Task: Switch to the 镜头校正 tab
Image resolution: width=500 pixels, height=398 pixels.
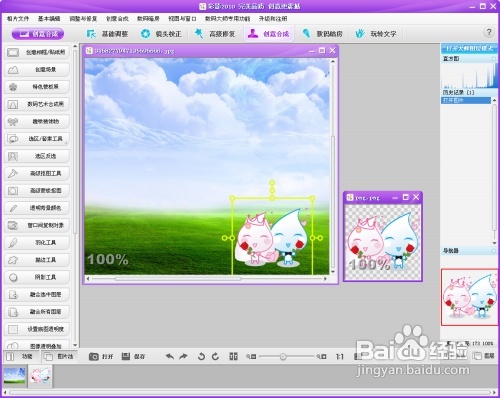Action: click(x=161, y=34)
